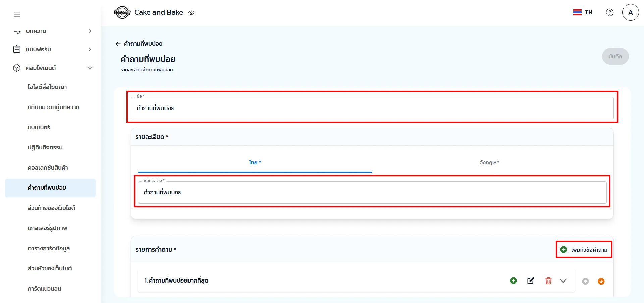The height and width of the screenshot is (303, 644).
Task: Click the ชื่อที่แสดง input field
Action: (x=372, y=192)
